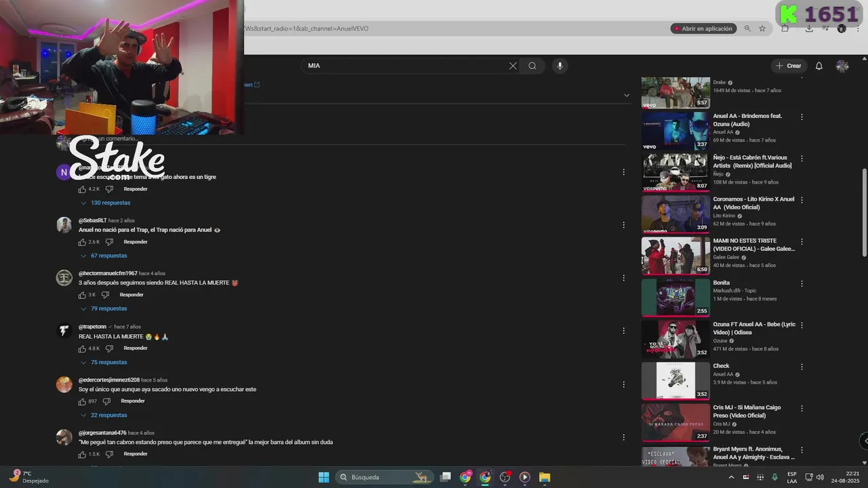
Task: Open options menu for hectormanuelcfm1967 comment
Action: (x=623, y=278)
